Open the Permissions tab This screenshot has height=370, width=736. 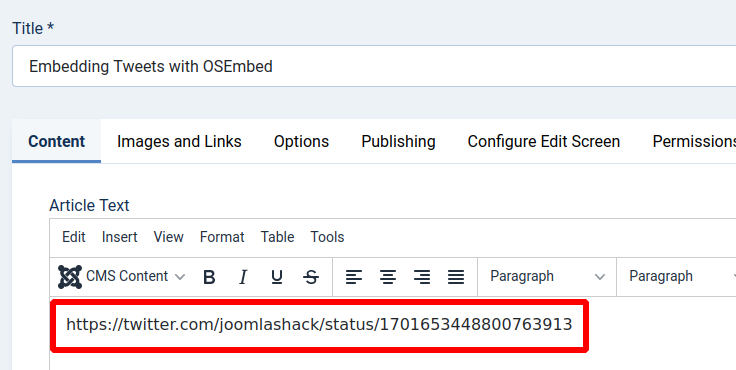tap(694, 141)
